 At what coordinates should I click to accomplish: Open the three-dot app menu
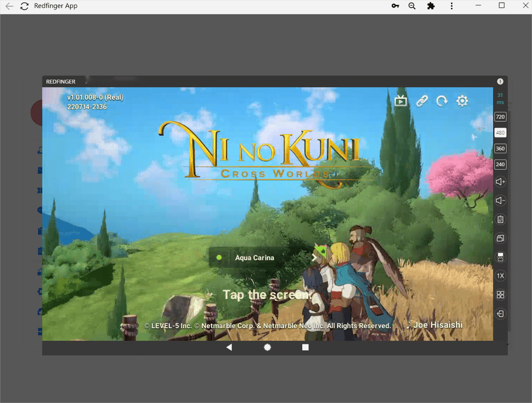click(451, 6)
